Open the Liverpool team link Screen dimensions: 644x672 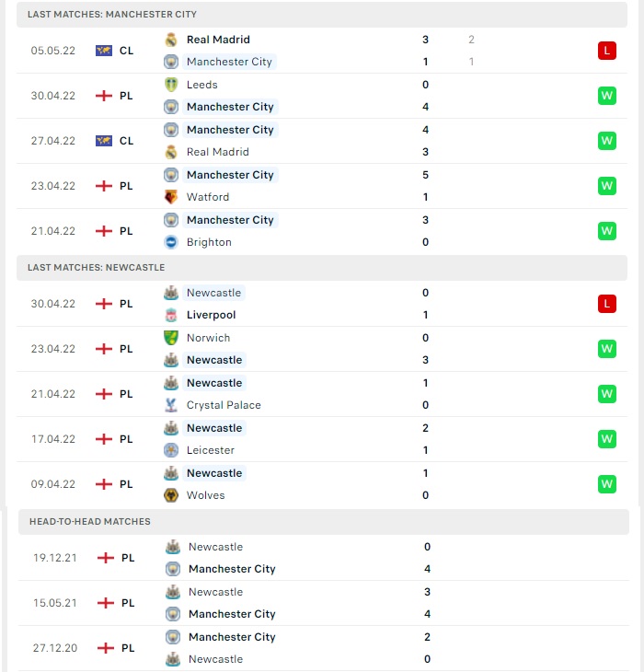point(211,315)
